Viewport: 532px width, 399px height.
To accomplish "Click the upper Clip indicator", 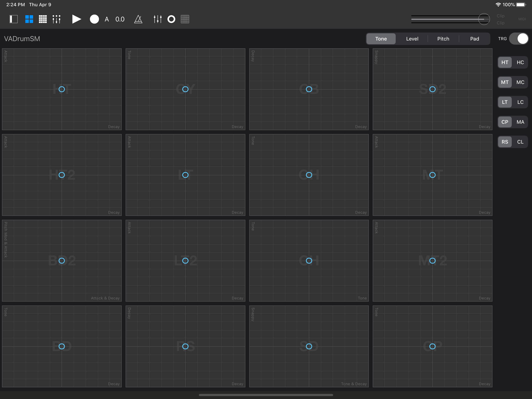I will click(500, 16).
